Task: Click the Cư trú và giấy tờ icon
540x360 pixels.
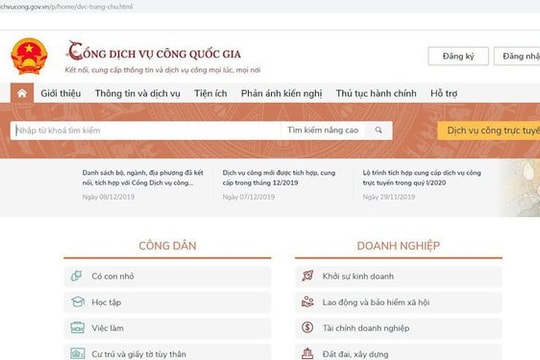Action: coord(77,353)
